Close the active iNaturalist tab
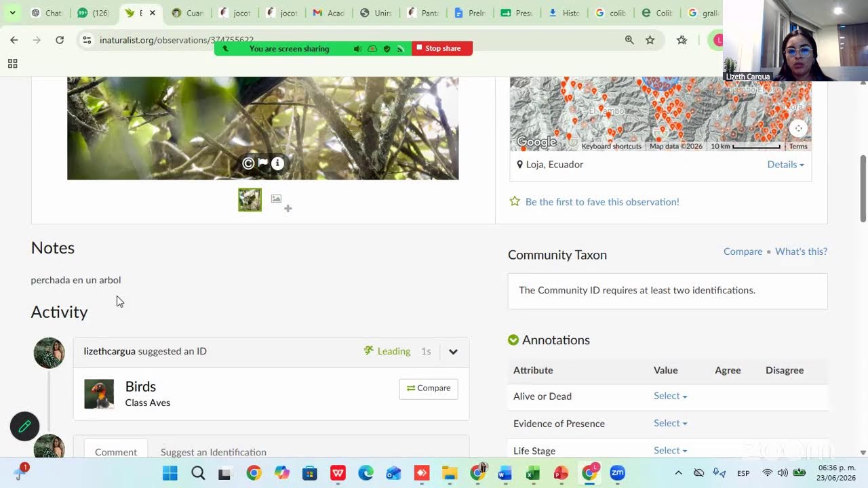 click(153, 13)
